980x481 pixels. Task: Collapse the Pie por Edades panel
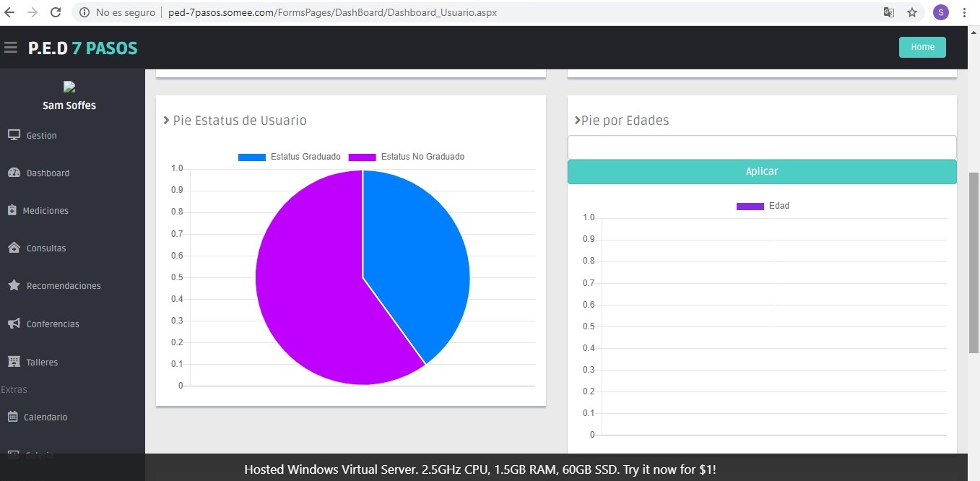coord(578,121)
